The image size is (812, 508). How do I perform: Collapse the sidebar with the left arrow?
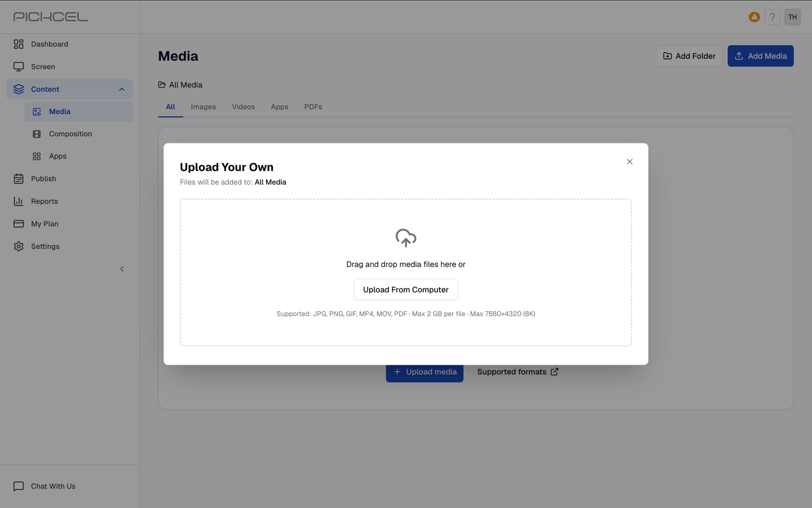(122, 269)
